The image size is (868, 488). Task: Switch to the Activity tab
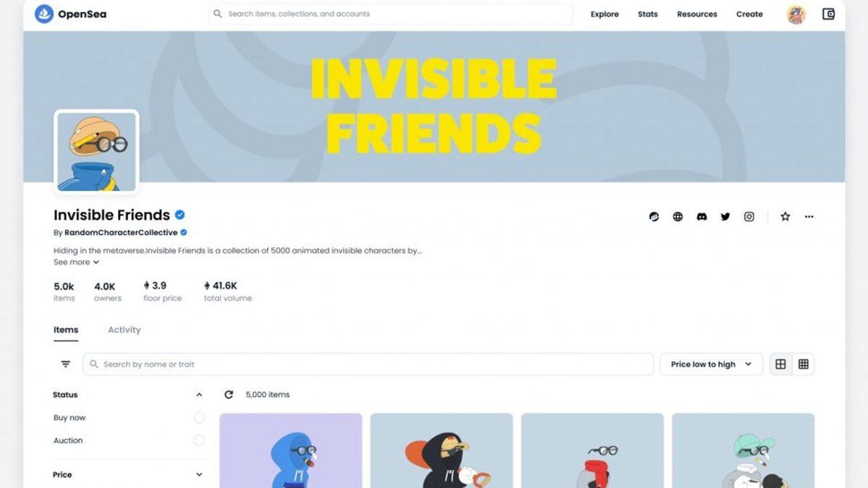click(x=124, y=330)
